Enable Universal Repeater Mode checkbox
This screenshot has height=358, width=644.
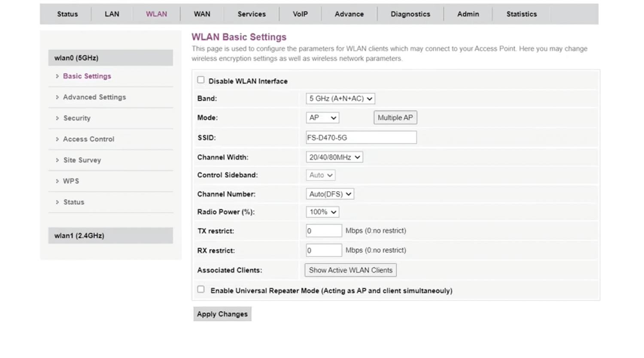[x=200, y=290]
